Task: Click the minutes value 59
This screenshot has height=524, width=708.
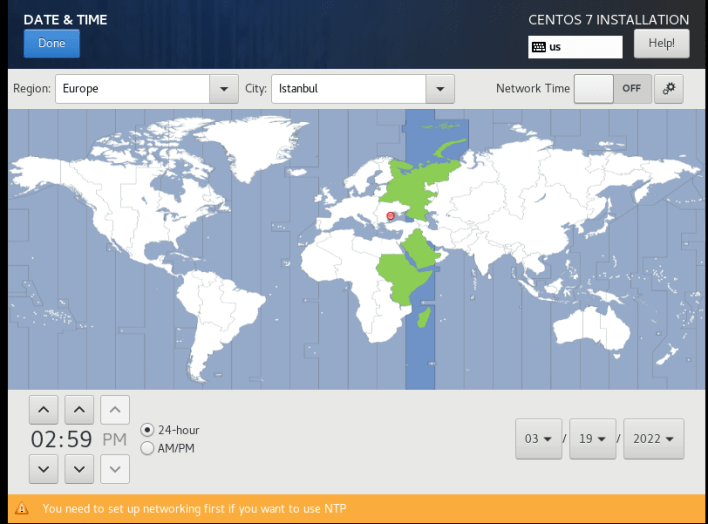Action: click(79, 440)
